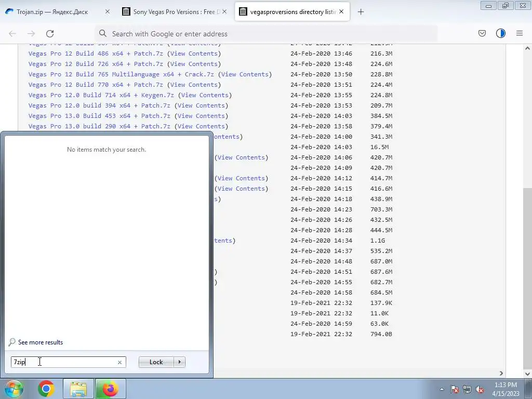This screenshot has height=399, width=532.
Task: Click the magnifier icon beside See more results
Action: 12,342
